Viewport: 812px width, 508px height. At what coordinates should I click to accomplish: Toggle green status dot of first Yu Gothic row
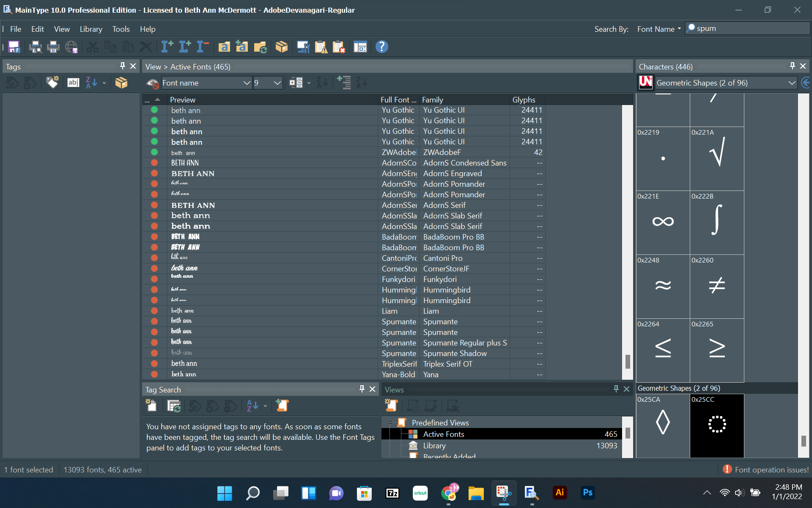pos(154,110)
